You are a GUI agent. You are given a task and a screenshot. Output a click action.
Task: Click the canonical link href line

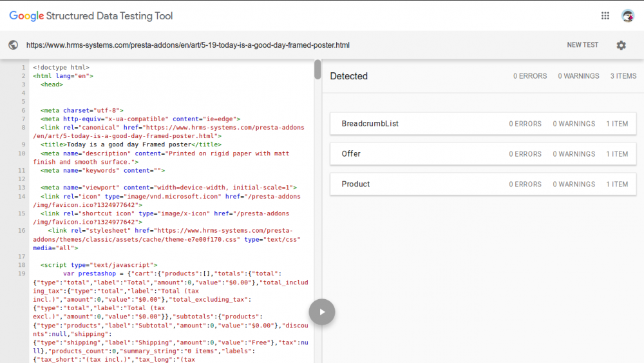pos(169,132)
